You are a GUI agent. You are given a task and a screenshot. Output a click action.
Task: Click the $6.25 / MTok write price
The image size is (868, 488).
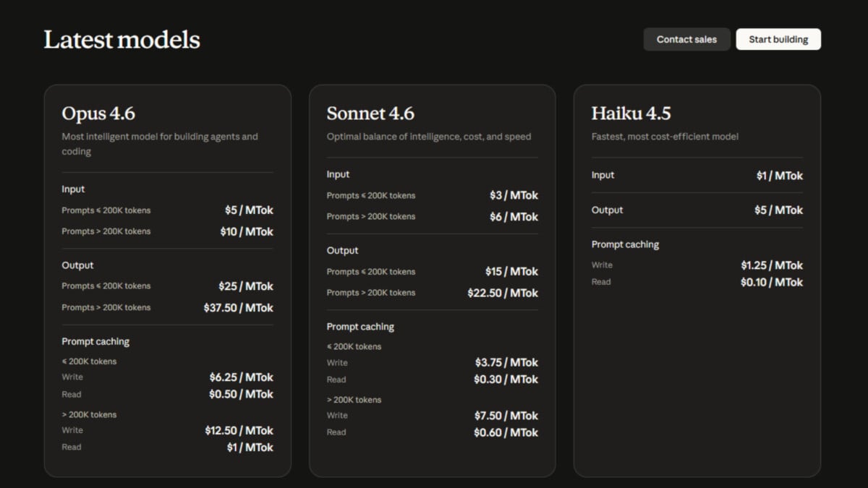click(242, 377)
